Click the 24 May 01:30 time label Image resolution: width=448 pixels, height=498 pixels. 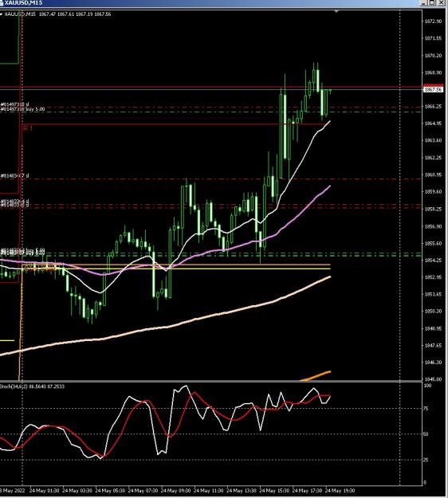click(x=44, y=491)
